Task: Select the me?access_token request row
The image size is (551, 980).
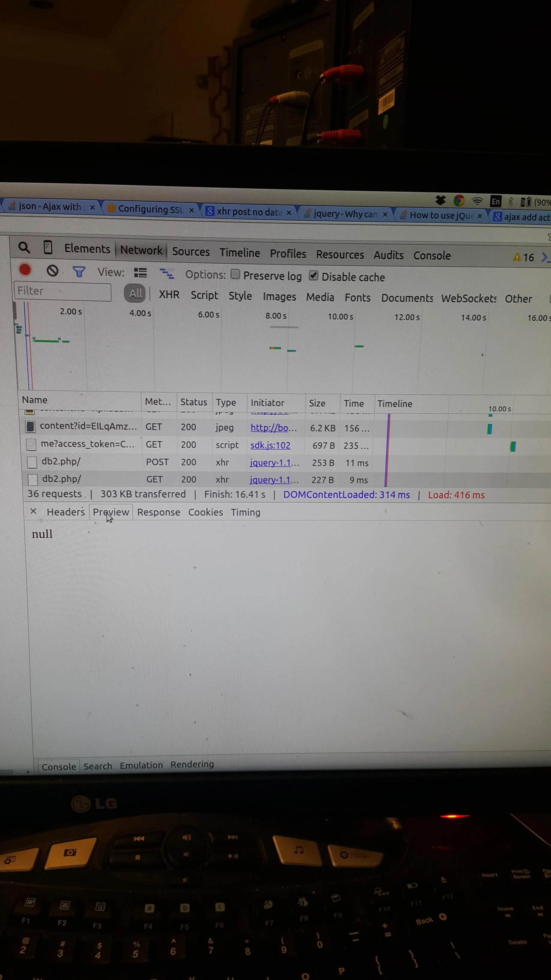Action: [287, 445]
